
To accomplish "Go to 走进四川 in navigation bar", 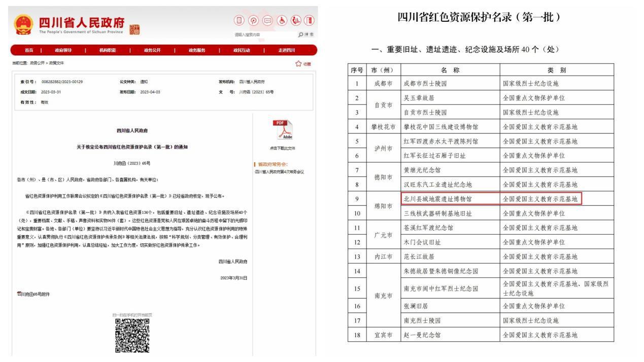I will [286, 50].
